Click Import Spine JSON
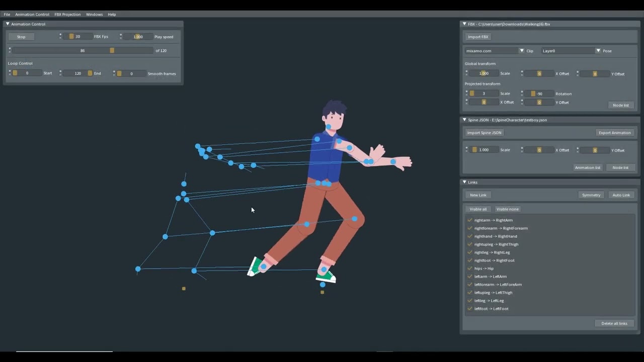This screenshot has width=644, height=362. [484, 133]
